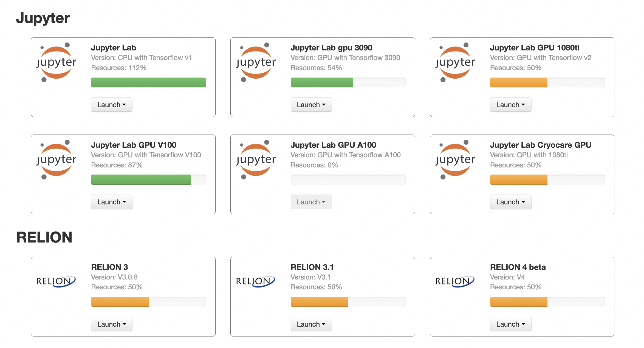Click Jupyter logo on Cryocare GPU card
Screen dimensions: 644x348
coord(455,159)
